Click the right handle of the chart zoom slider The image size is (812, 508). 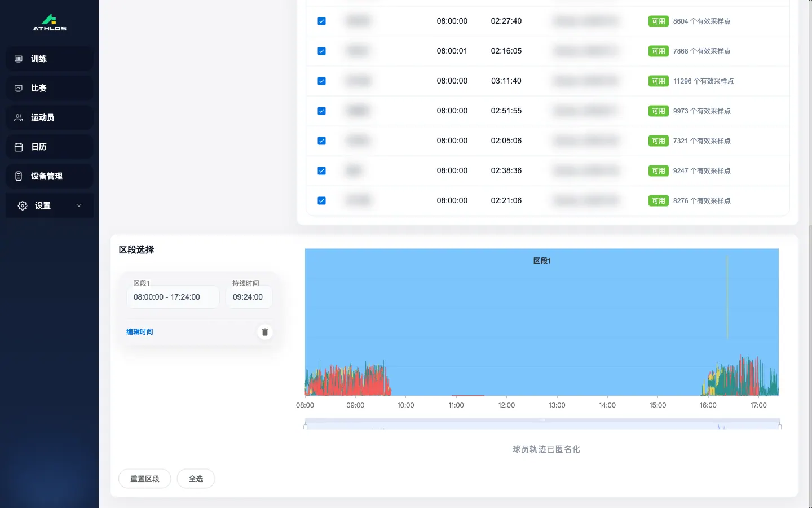pos(780,426)
